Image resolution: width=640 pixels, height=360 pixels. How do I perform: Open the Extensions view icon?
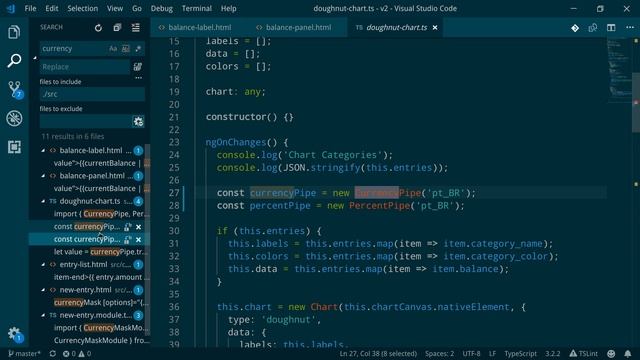14,147
